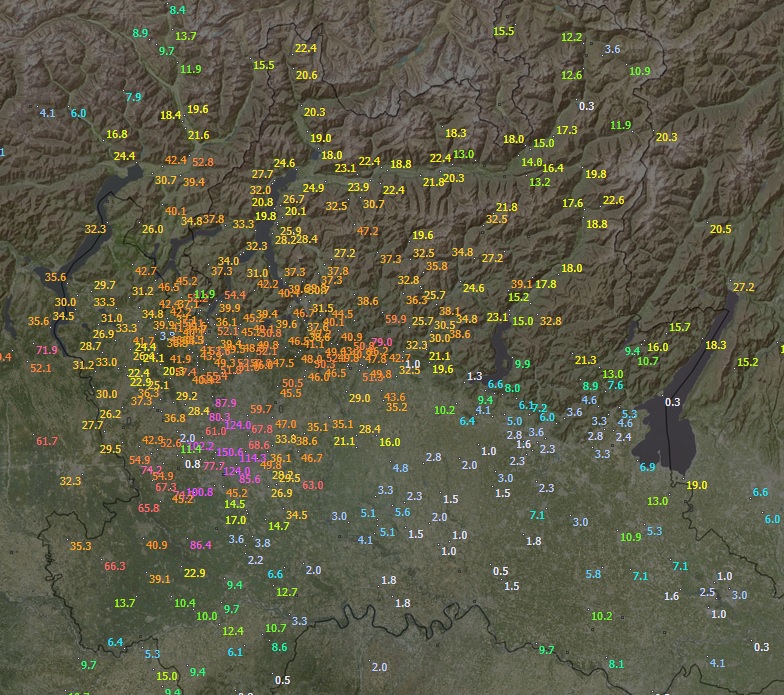784x695 pixels.
Task: Select the cyan 5.8 station value
Action: [x=593, y=574]
